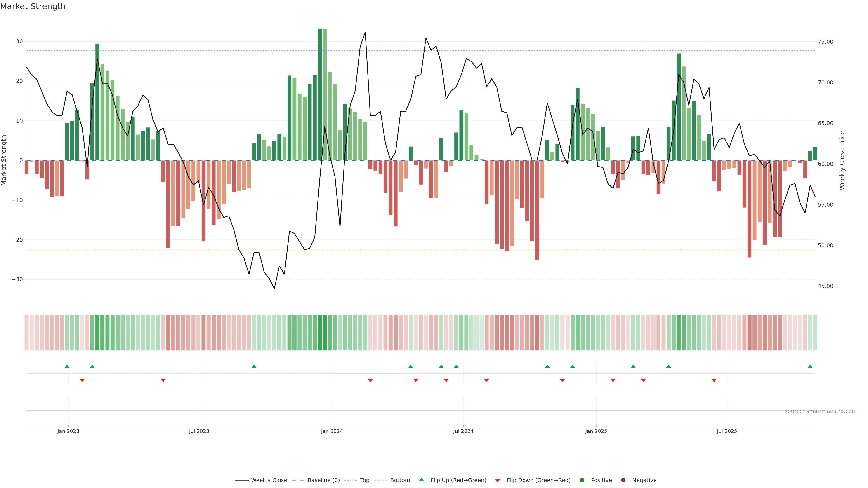This screenshot has width=868, height=488.
Task: Click the Jan 2024 x-axis label
Action: pyautogui.click(x=332, y=431)
